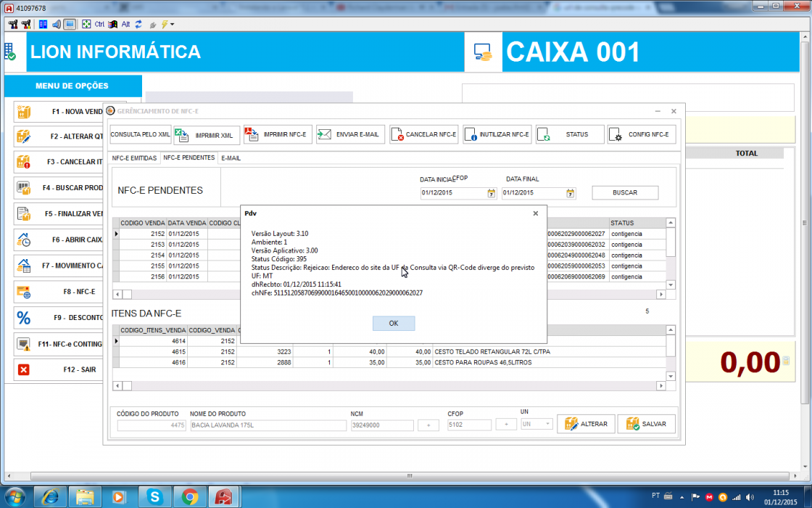The width and height of the screenshot is (812, 508).
Task: Select CESTO PARA ROUPAS 46,5LITROS item row
Action: pos(389,362)
